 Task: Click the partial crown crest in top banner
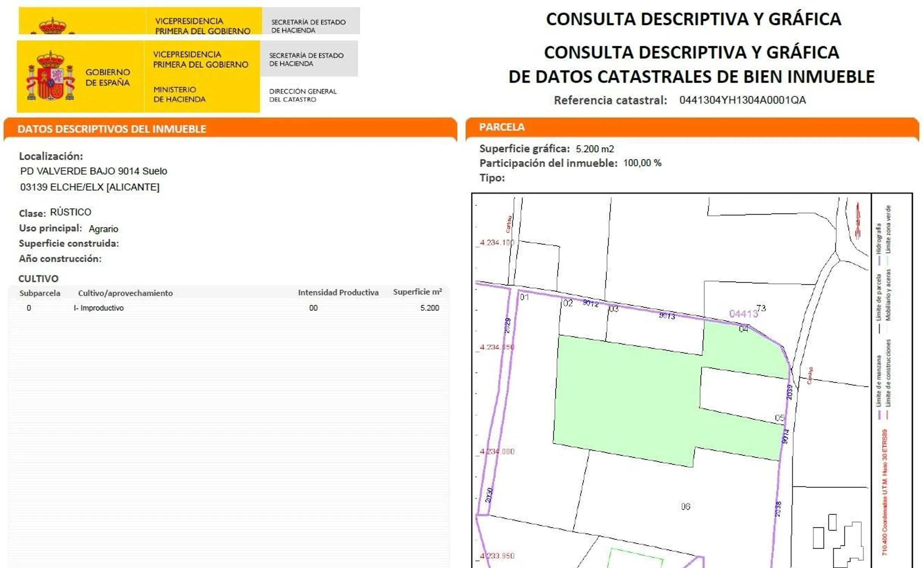[53, 26]
